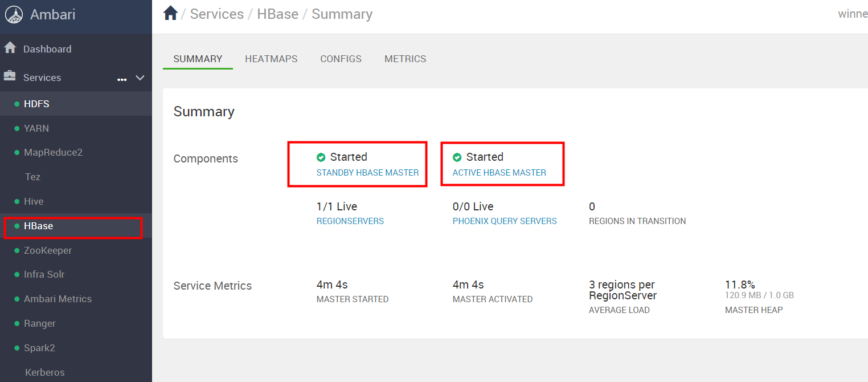Image resolution: width=868 pixels, height=382 pixels.
Task: Open the Phoenix Query Servers link
Action: (x=505, y=221)
